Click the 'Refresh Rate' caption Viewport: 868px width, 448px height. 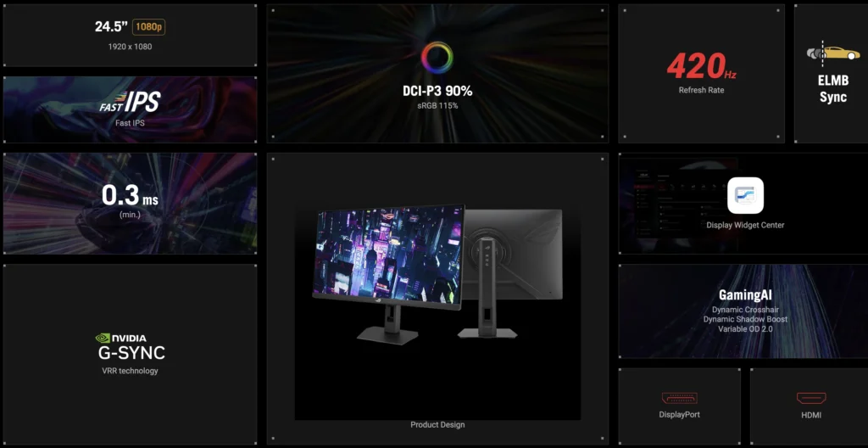[701, 90]
